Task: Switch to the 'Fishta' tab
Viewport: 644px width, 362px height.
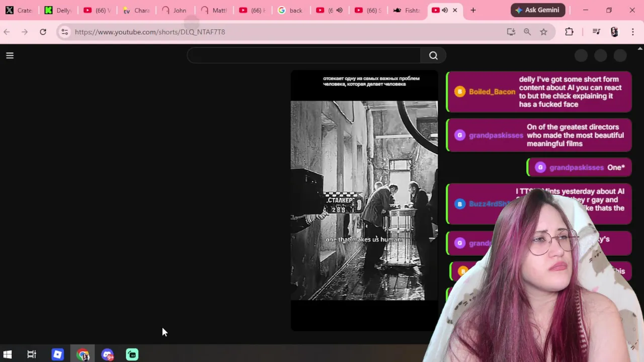Action: pos(407,10)
